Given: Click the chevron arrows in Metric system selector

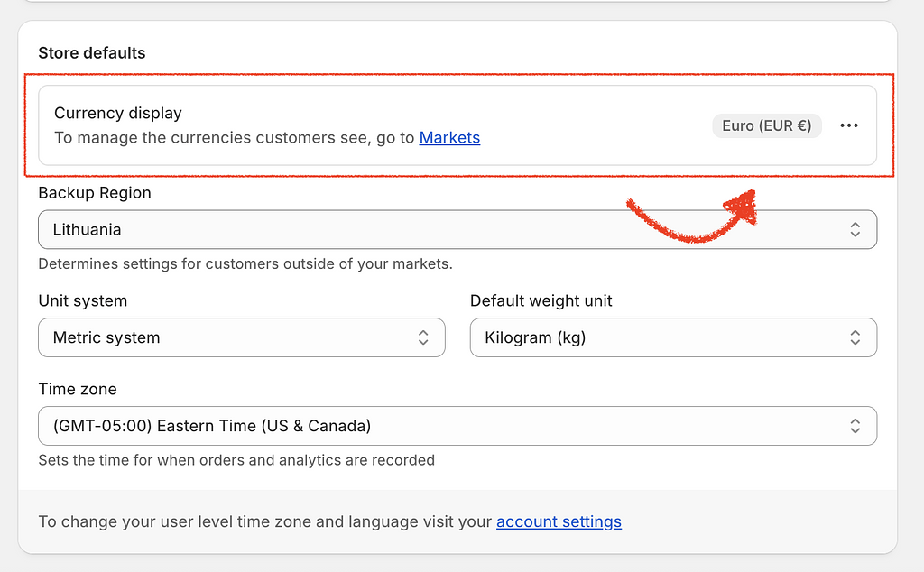Looking at the screenshot, I should 423,337.
